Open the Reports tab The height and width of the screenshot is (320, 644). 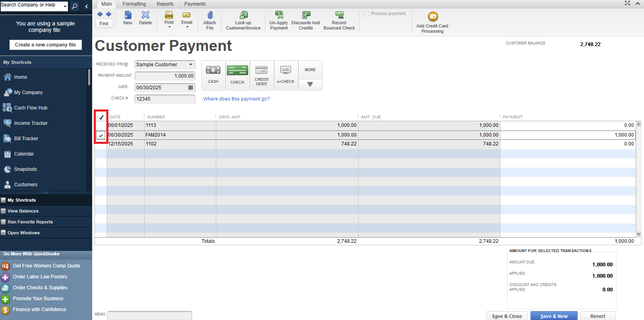click(x=165, y=4)
